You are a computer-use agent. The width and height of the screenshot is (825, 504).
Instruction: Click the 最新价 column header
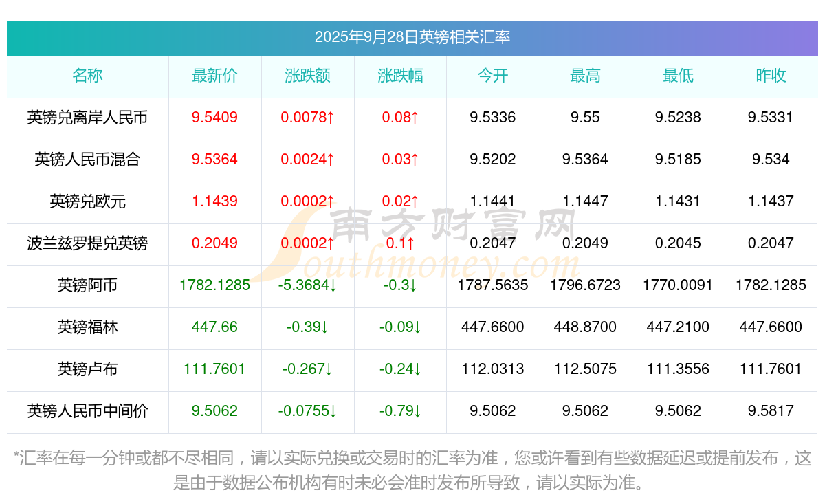[x=214, y=76]
